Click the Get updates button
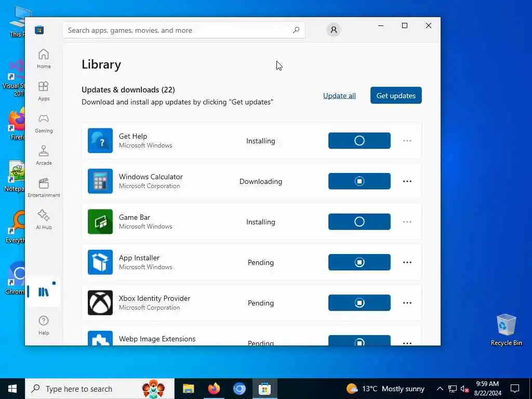 coord(396,96)
